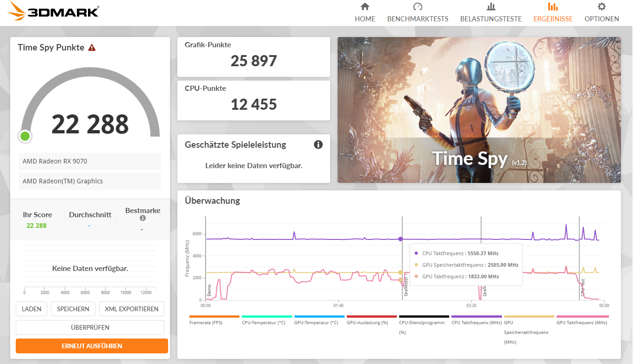Click the 'Keine Daten verfügbar.' chart message
The height and width of the screenshot is (364, 633).
click(x=90, y=268)
